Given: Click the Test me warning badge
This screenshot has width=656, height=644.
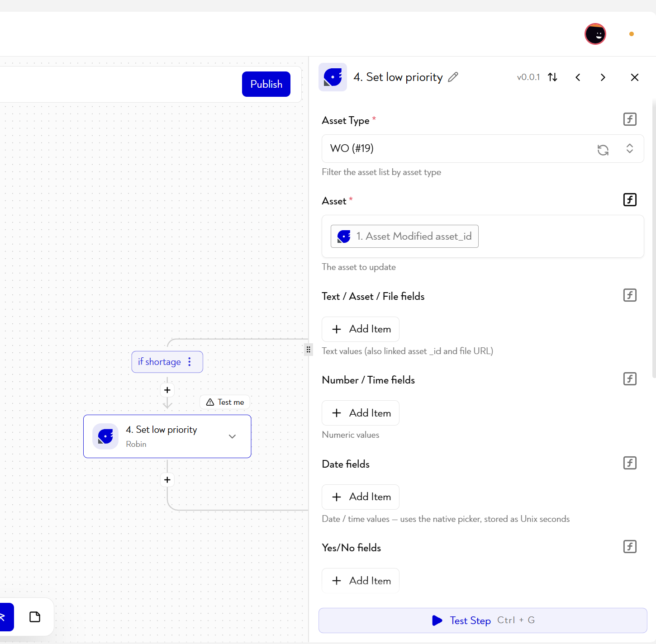Looking at the screenshot, I should [225, 402].
